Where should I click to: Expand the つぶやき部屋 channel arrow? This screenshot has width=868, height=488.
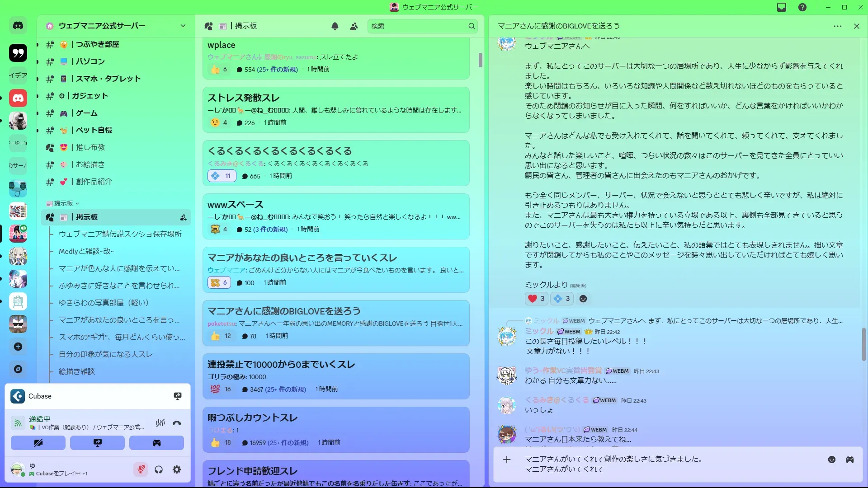(38, 44)
